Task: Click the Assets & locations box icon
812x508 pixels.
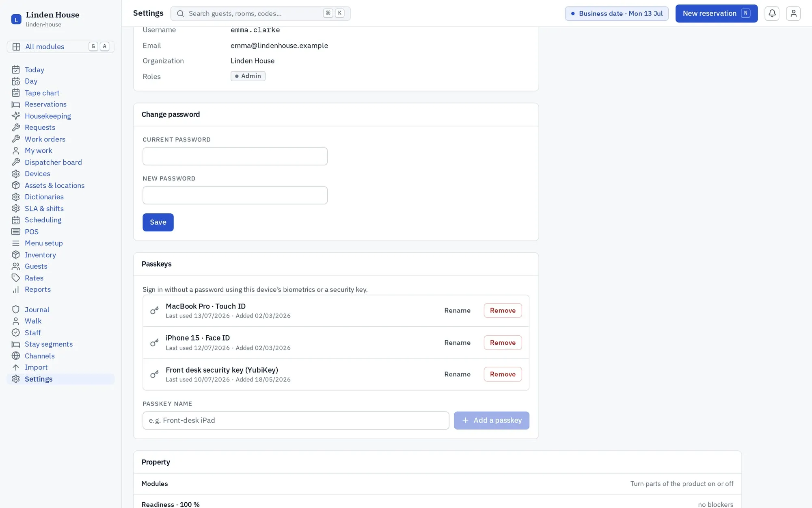Action: [x=16, y=186]
